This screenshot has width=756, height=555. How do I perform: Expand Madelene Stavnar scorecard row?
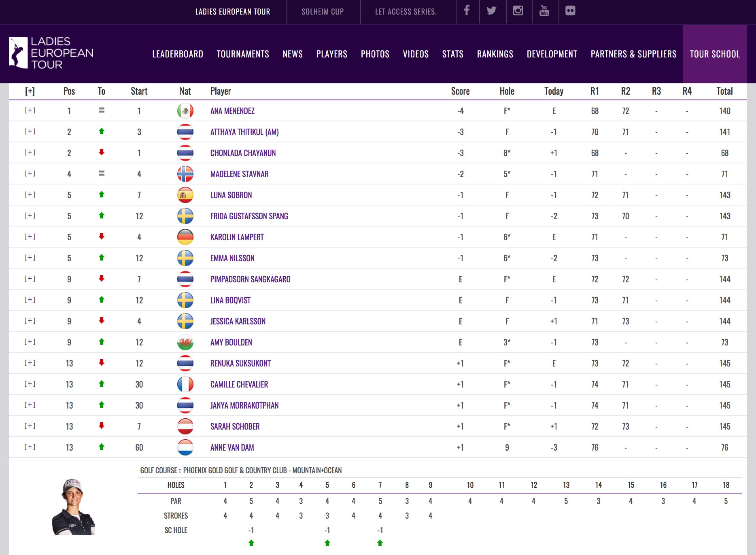[x=30, y=174]
